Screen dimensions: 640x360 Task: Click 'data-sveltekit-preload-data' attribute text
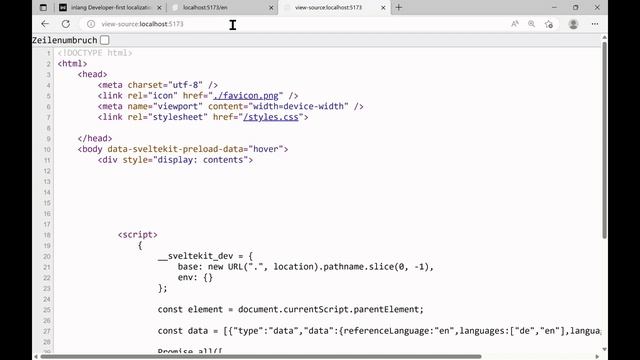(175, 149)
